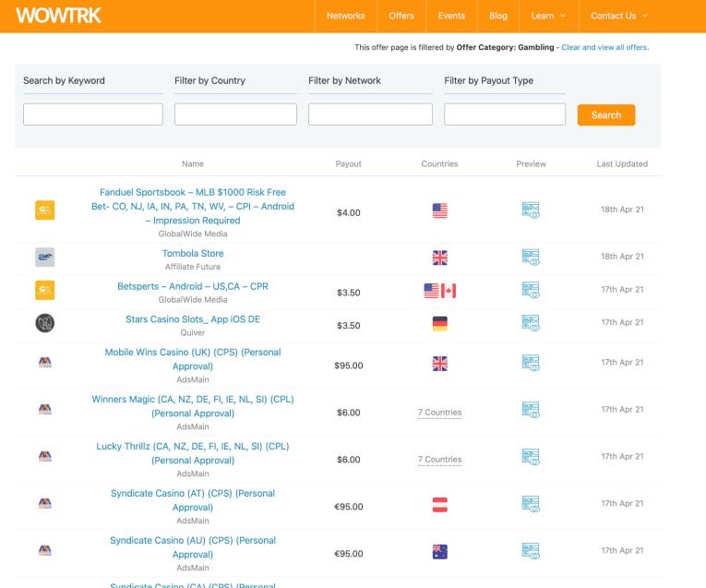Open Winners Magic (CPL) offer link
The image size is (706, 588).
point(193,406)
